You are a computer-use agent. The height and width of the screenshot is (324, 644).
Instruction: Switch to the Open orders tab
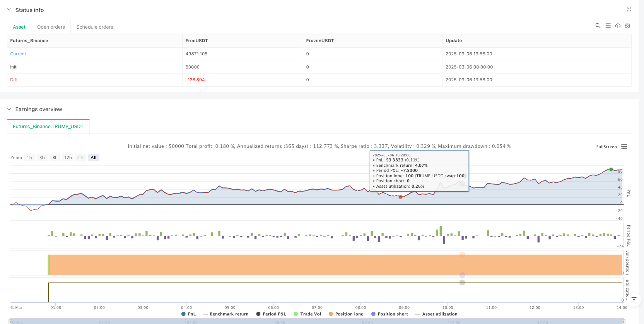click(51, 27)
